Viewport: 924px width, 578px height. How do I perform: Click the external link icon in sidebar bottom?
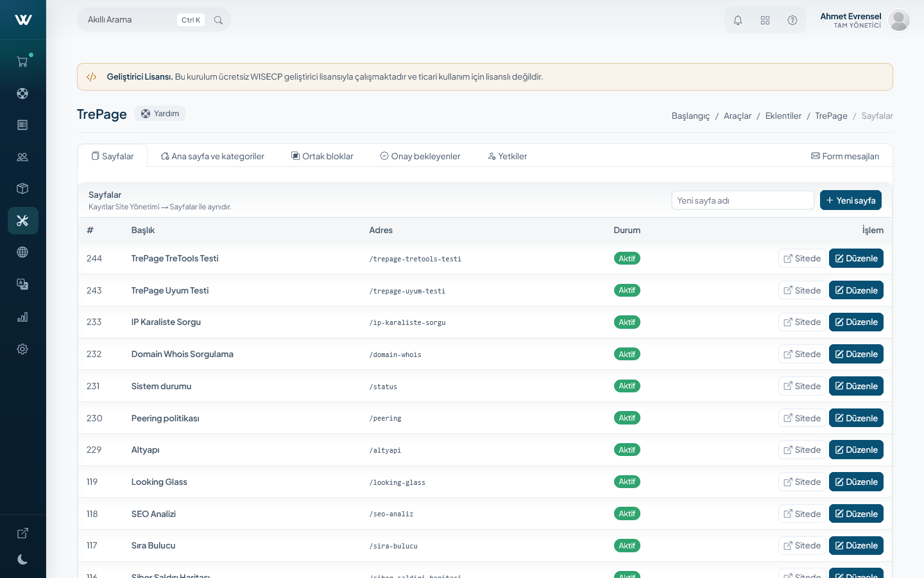click(22, 533)
